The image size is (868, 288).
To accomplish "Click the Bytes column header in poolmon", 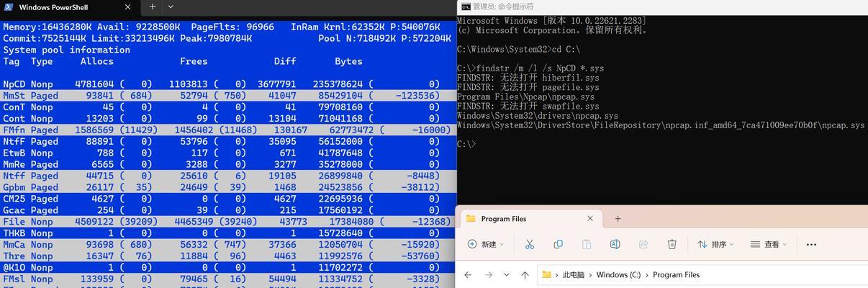I will coord(348,62).
